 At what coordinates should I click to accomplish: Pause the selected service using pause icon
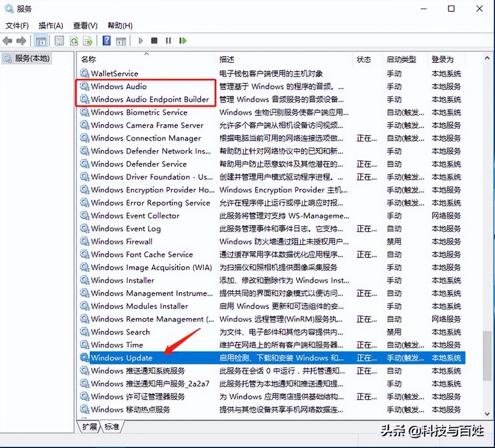(x=168, y=41)
